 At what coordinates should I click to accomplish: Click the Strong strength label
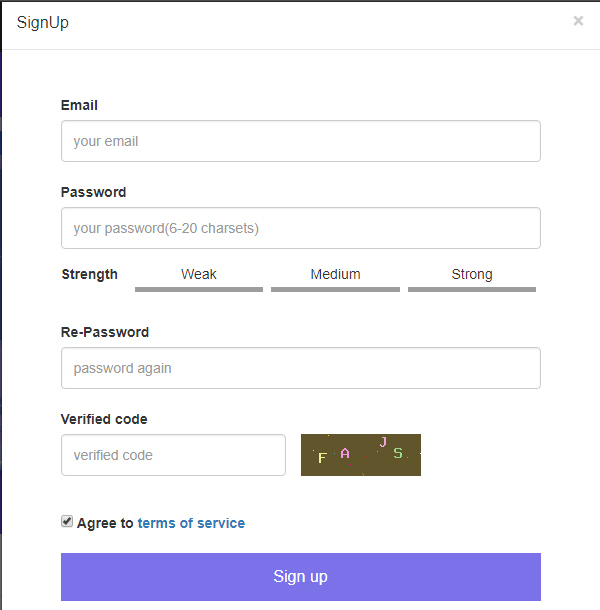472,274
